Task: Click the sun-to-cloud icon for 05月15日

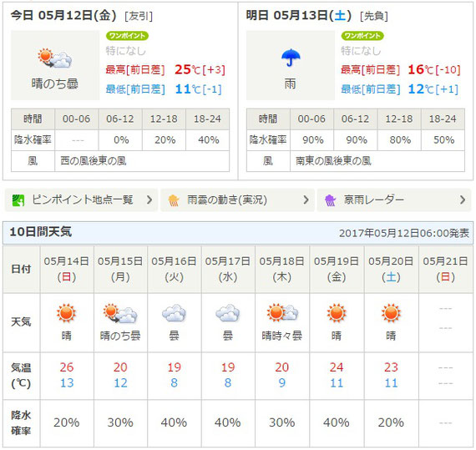Action: coord(120,313)
